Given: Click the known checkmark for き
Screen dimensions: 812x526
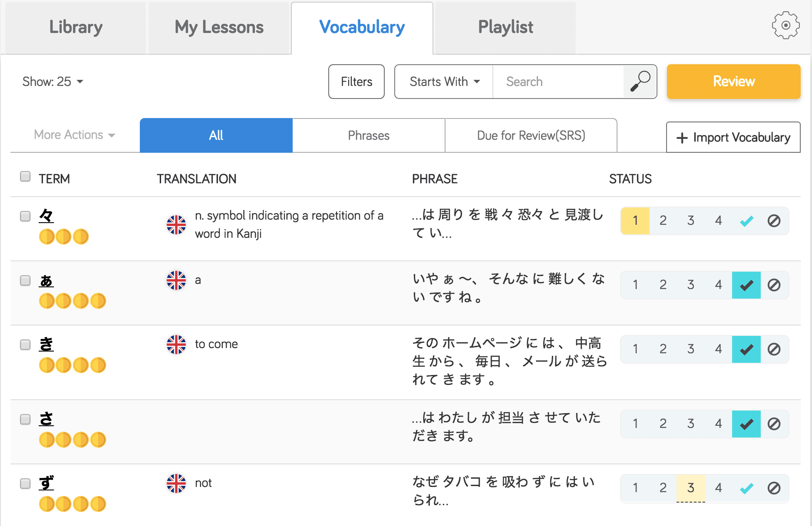Looking at the screenshot, I should point(746,349).
